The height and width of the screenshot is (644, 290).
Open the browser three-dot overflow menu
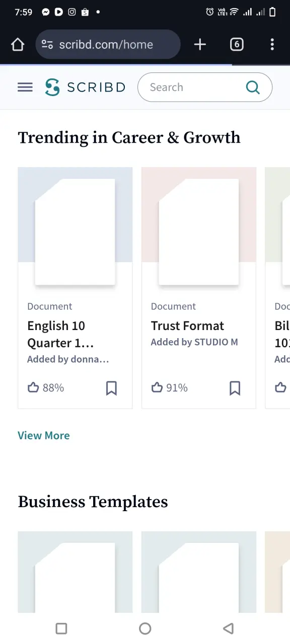pyautogui.click(x=272, y=44)
